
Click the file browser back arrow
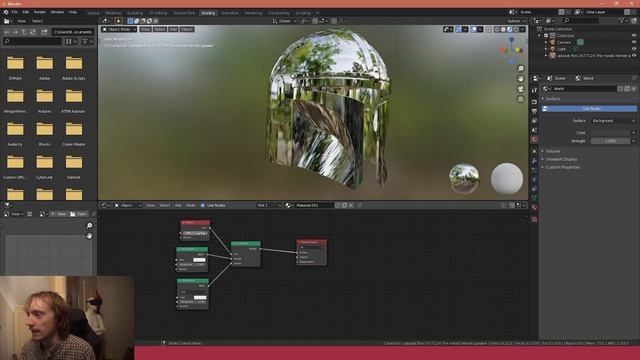pos(7,32)
